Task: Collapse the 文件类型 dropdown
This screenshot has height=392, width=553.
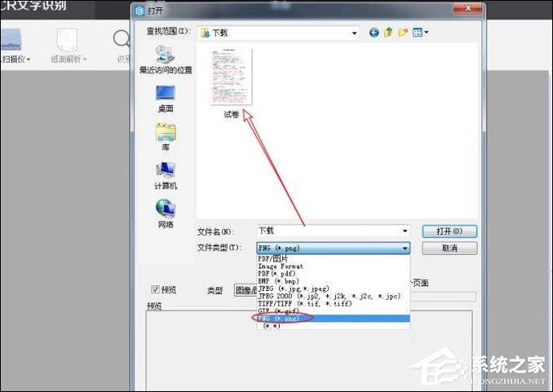Action: (405, 249)
